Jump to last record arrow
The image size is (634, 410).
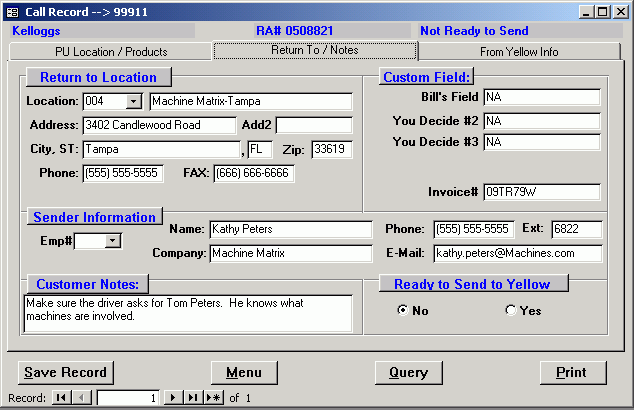pyautogui.click(x=193, y=398)
